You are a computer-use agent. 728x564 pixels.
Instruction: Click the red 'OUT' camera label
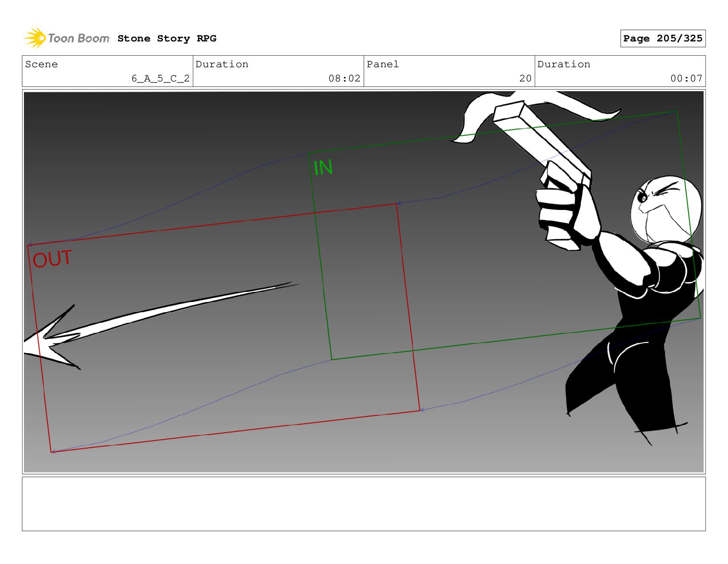click(x=52, y=259)
